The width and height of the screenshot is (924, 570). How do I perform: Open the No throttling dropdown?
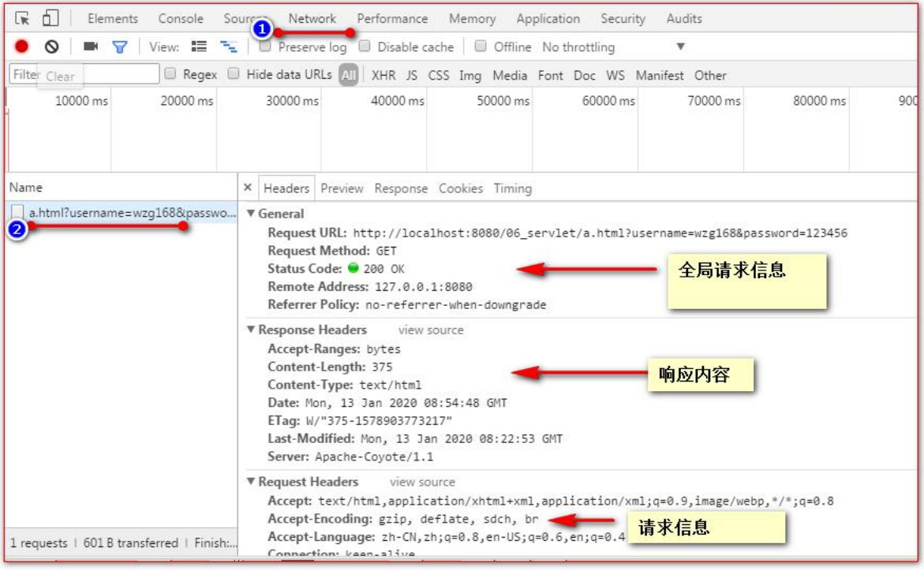[613, 47]
